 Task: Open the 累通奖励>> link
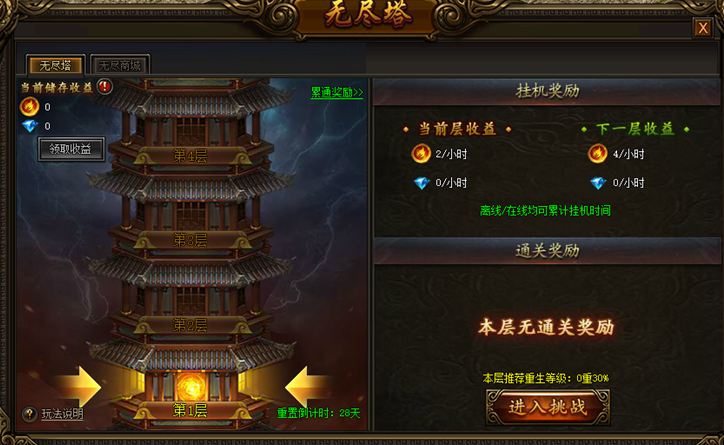click(x=337, y=93)
